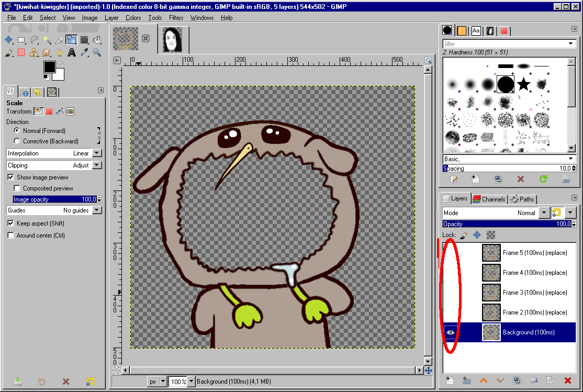This screenshot has height=392, width=583.
Task: Open the Filters menu
Action: tap(176, 17)
